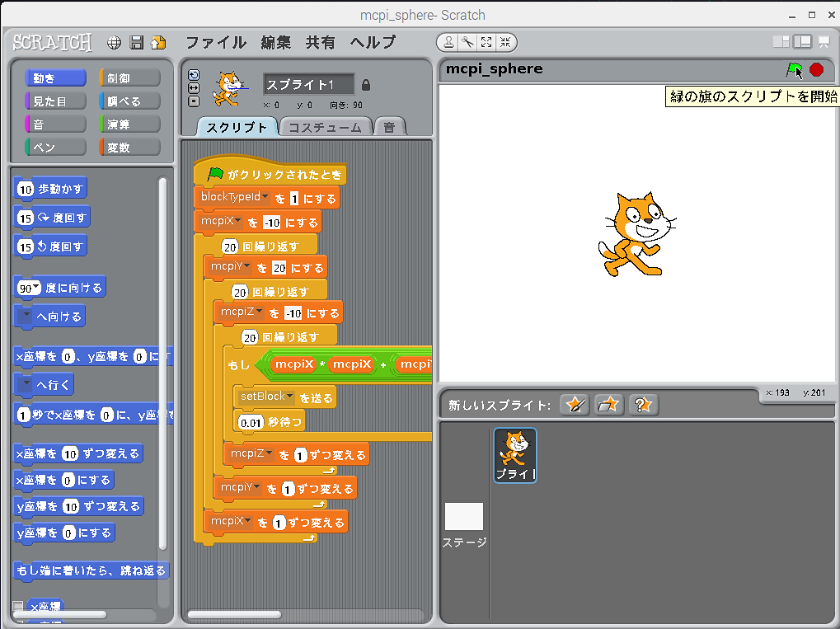Click the 10歩動かす block in the palette

[50, 189]
